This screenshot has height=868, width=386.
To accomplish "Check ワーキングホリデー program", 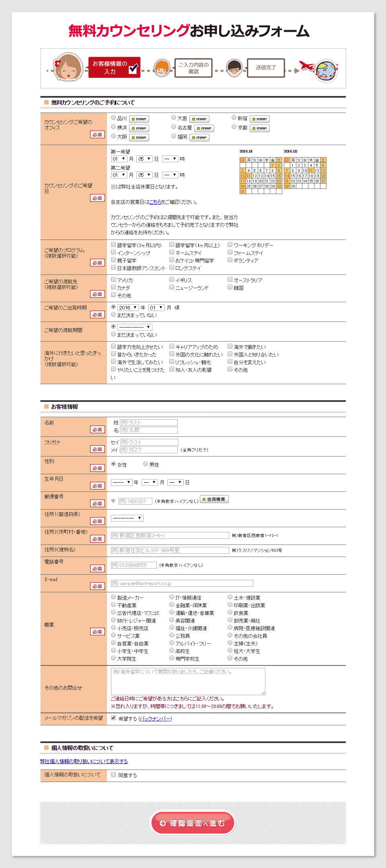I will pyautogui.click(x=230, y=244).
